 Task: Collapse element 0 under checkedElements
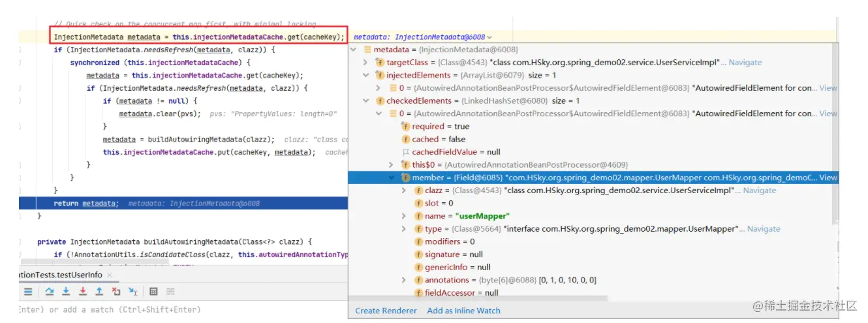[x=379, y=114]
